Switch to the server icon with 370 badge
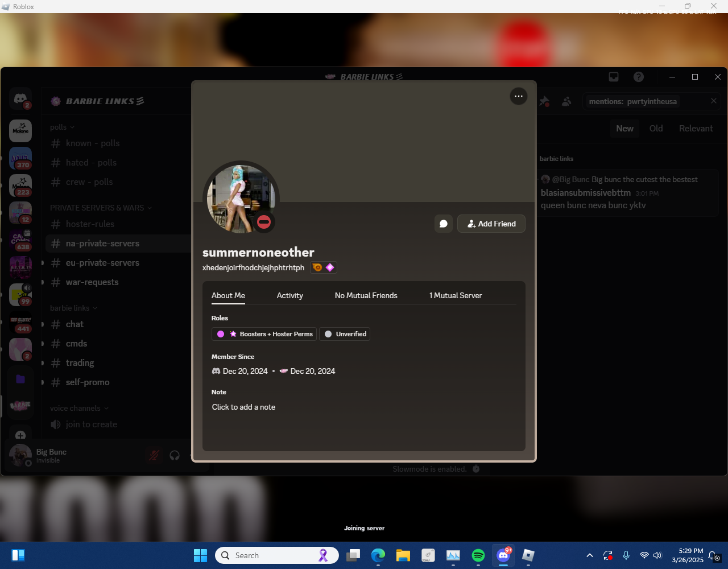Viewport: 728px width, 569px height. pos(20,158)
